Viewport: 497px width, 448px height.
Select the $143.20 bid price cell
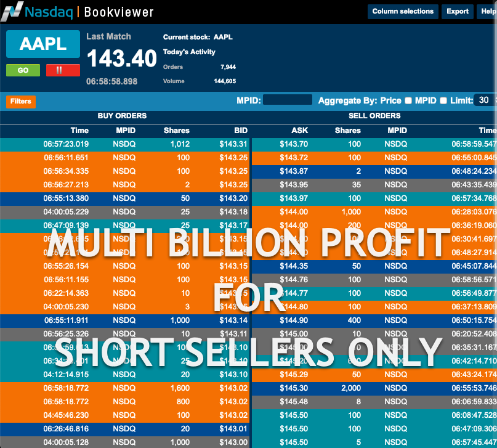233,198
